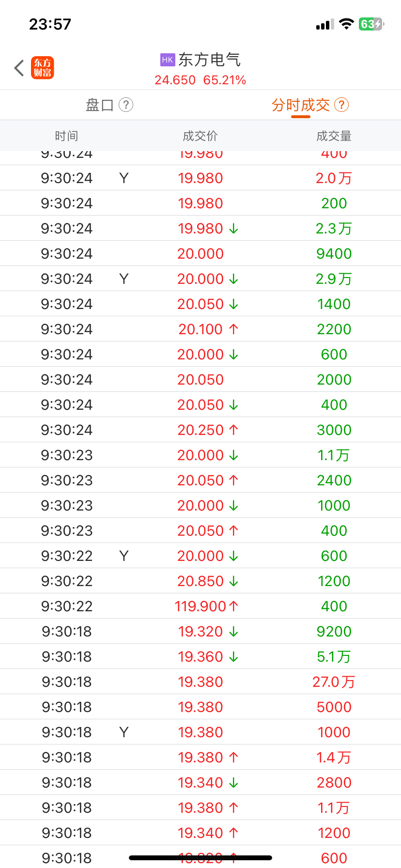Tap the 时间 column header
Image resolution: width=401 pixels, height=868 pixels.
[66, 136]
